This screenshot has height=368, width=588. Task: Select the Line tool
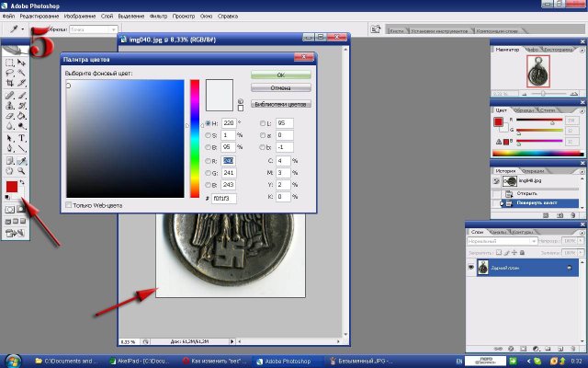coord(21,148)
